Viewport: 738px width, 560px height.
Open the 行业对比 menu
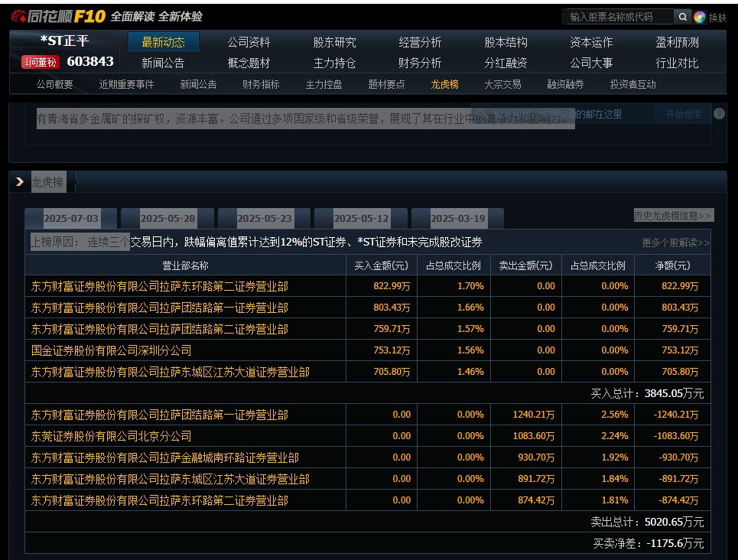(677, 63)
